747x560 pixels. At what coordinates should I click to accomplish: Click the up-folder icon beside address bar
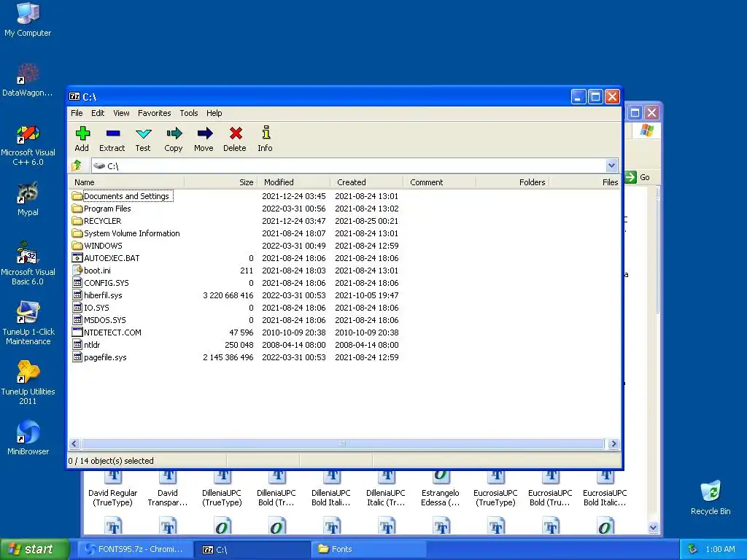tap(76, 166)
